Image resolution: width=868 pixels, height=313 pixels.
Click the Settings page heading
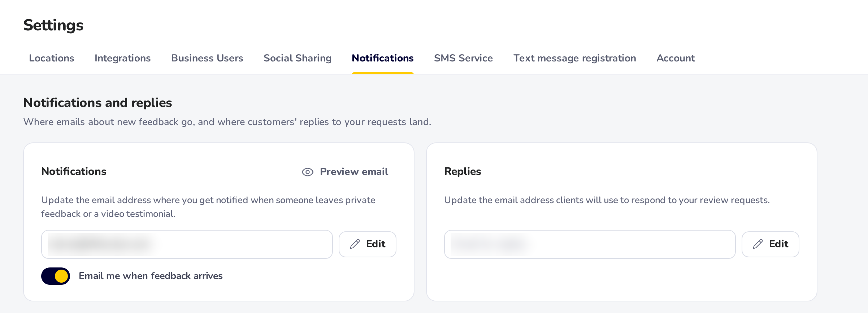pos(53,25)
